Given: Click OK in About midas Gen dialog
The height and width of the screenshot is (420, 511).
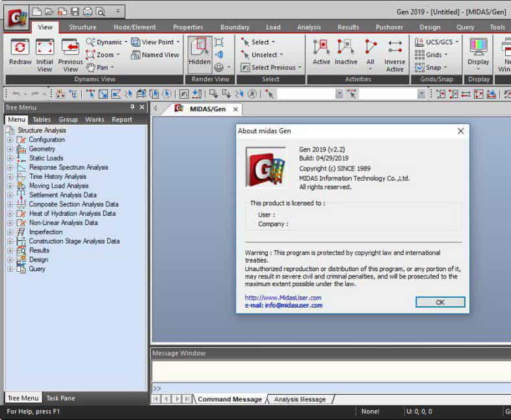Looking at the screenshot, I should tap(440, 302).
